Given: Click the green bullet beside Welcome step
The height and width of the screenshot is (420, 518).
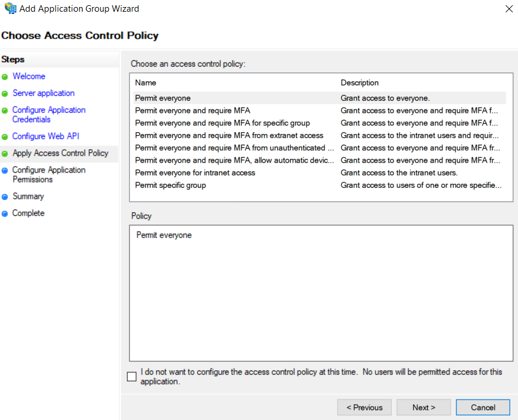Looking at the screenshot, I should click(x=5, y=77).
